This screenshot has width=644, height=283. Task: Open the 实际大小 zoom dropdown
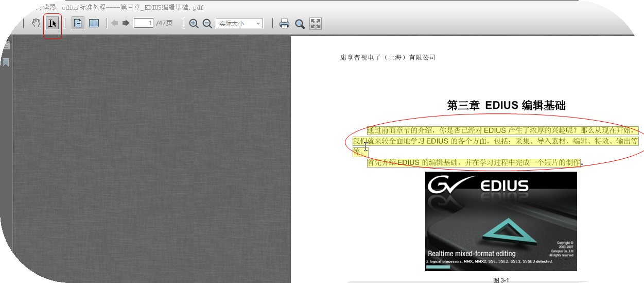tap(239, 23)
